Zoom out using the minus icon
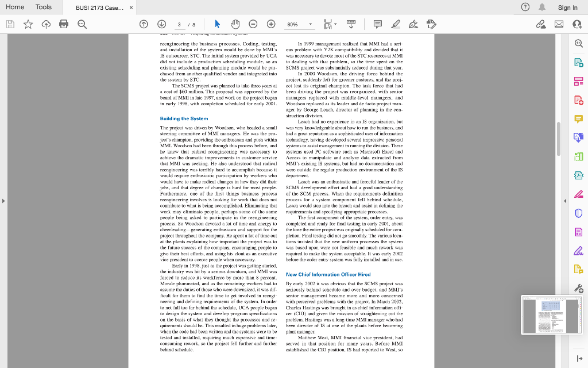This screenshot has width=588, height=368. [x=253, y=24]
